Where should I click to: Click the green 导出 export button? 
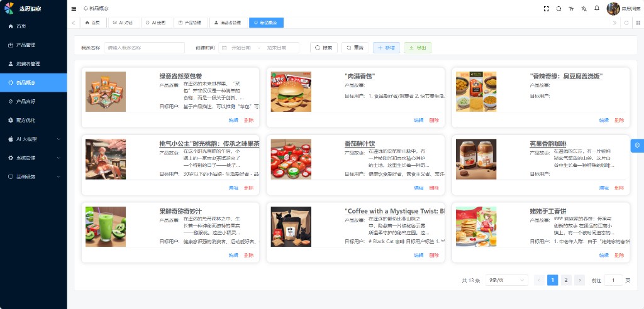418,48
